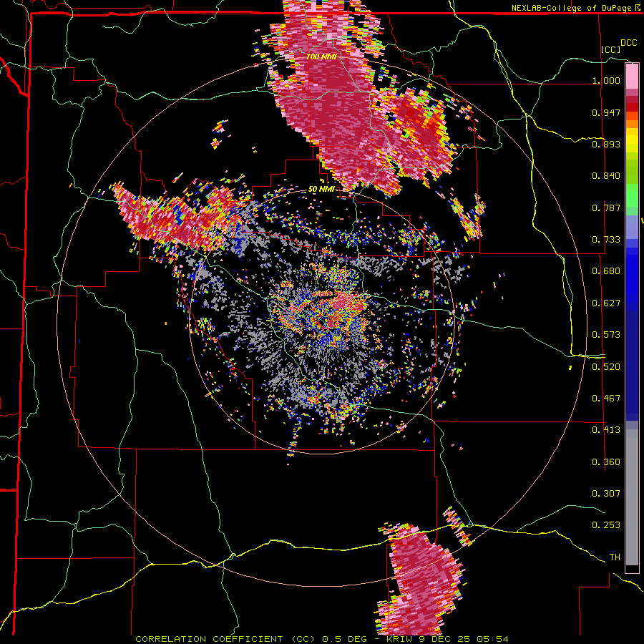This screenshot has width=644, height=644.
Task: Click the 0.680 legend value
Action: coord(606,271)
